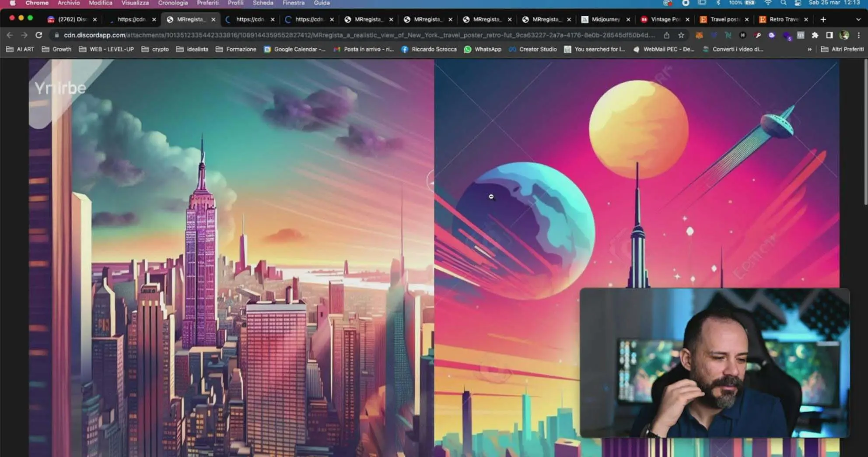Viewport: 868px width, 457px height.
Task: Open a new tab with plus button
Action: coord(823,19)
